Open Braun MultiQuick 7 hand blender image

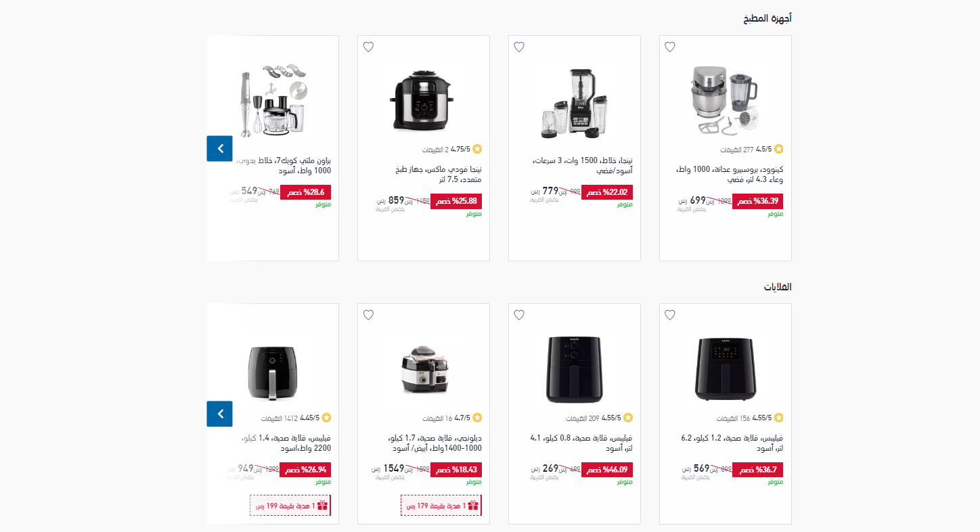pos(277,99)
